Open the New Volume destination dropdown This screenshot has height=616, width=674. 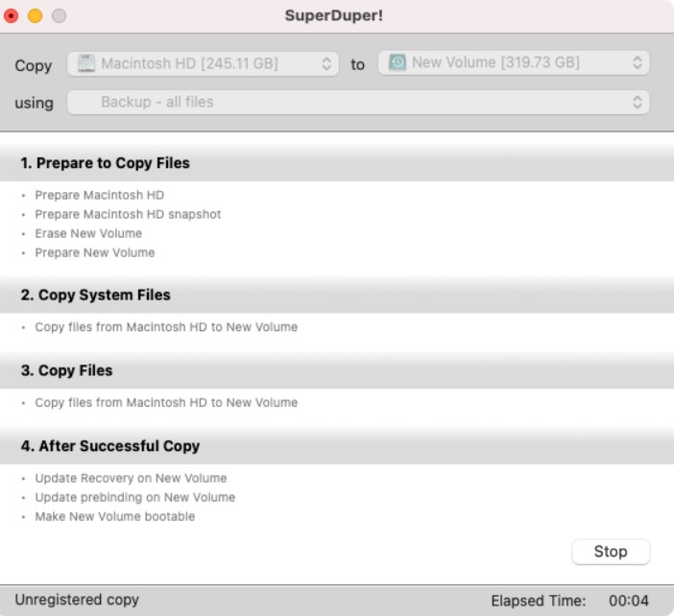(x=514, y=62)
